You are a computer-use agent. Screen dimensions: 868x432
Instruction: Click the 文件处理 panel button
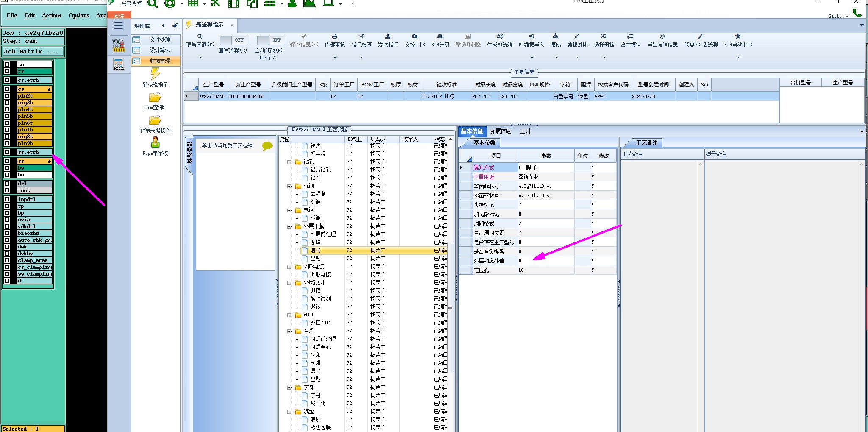(x=156, y=39)
